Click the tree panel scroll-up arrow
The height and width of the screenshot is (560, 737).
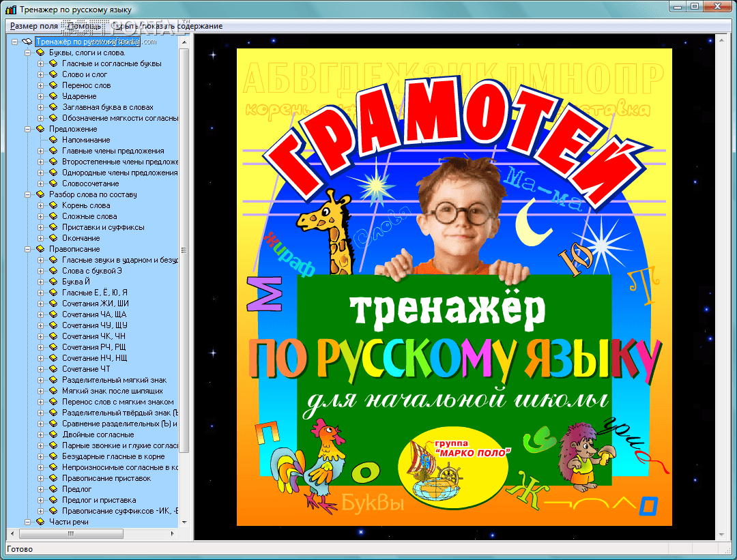(184, 42)
